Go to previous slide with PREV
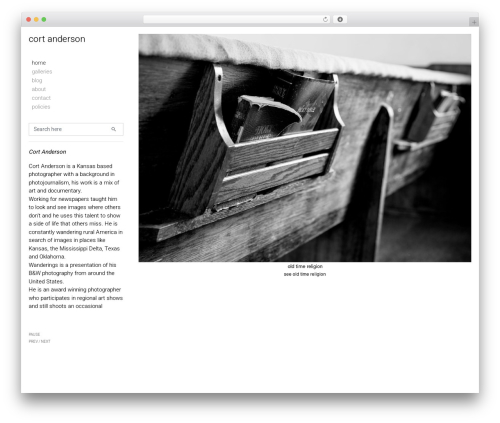Screen dimensions: 500x423 pos(33,341)
